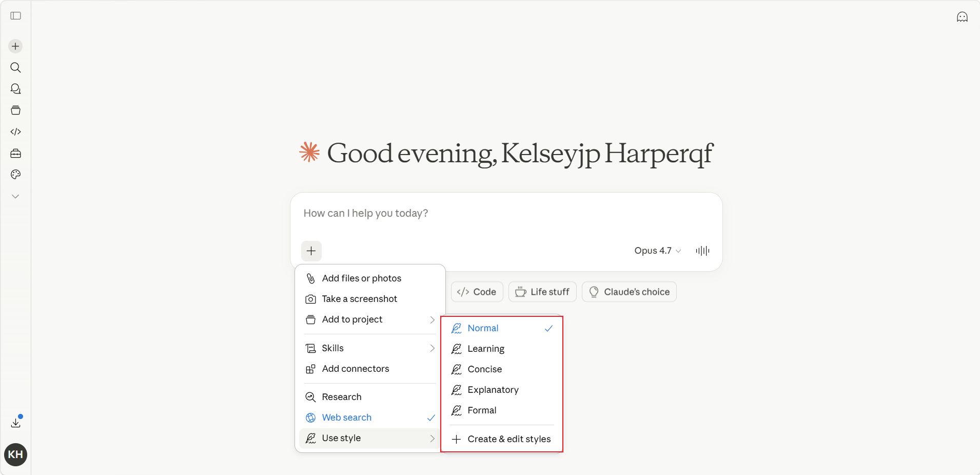The height and width of the screenshot is (475, 980).
Task: Open the Projects icon in sidebar
Action: (x=15, y=110)
